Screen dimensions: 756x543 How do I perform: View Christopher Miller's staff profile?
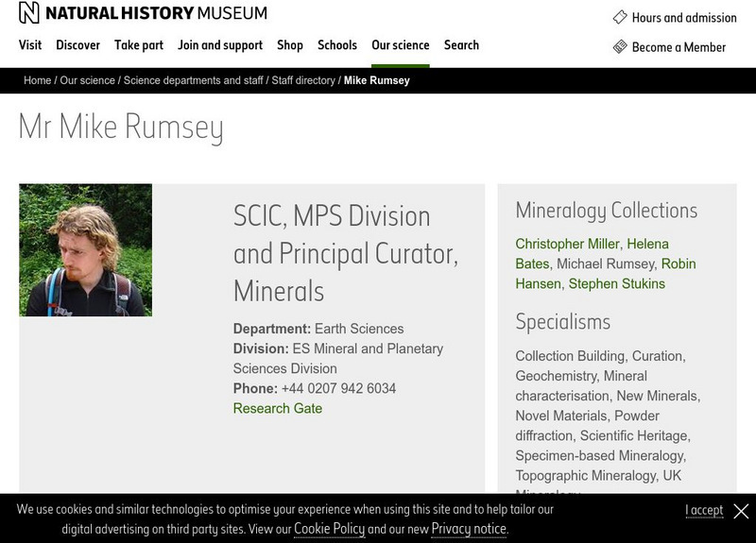pos(567,244)
